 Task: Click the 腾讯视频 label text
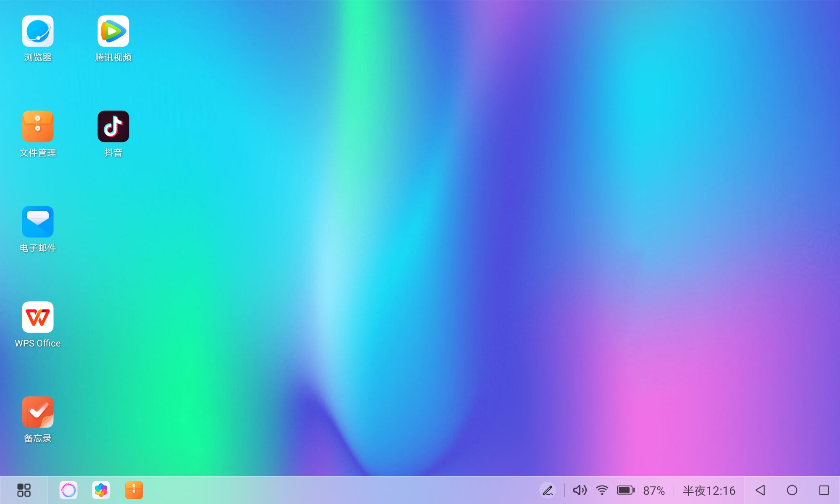point(113,58)
